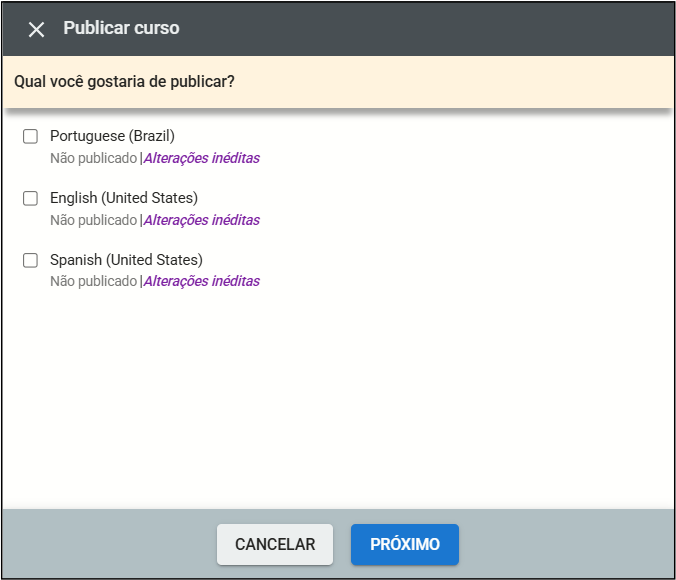676x580 pixels.
Task: Click the gray footer bar beside CANCELAR
Action: [110, 545]
